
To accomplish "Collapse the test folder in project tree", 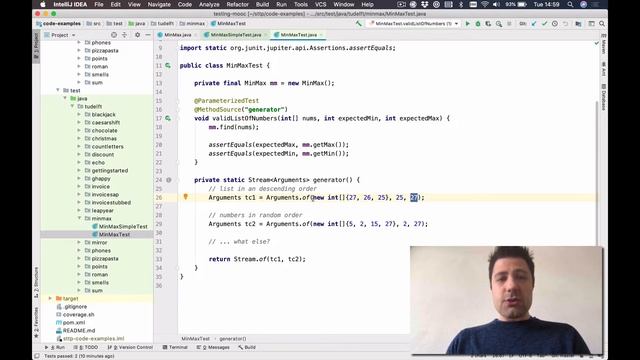I will [58, 90].
